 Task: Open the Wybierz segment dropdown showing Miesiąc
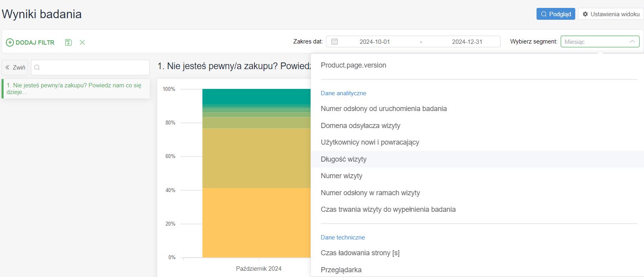[600, 41]
